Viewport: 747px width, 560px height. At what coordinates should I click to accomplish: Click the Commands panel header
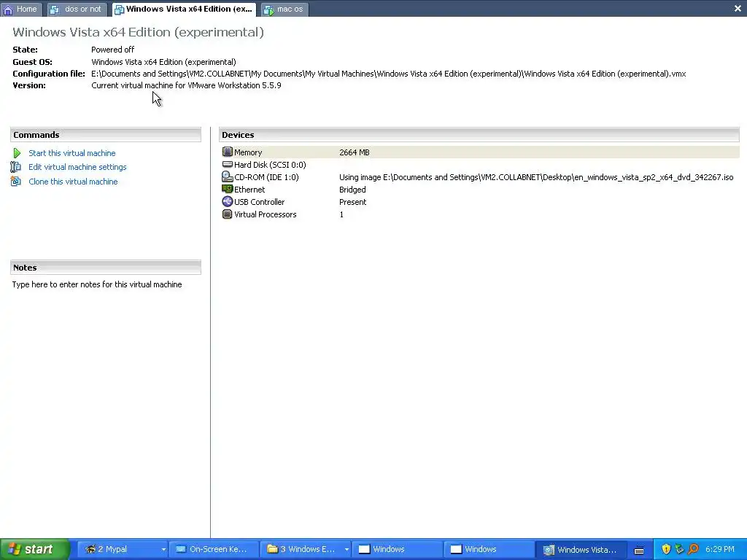click(x=106, y=135)
